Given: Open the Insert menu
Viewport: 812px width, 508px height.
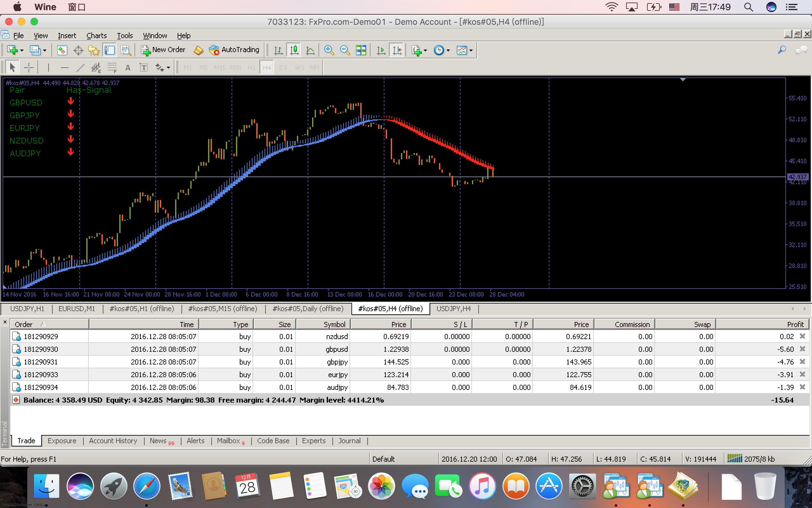Looking at the screenshot, I should [67, 36].
